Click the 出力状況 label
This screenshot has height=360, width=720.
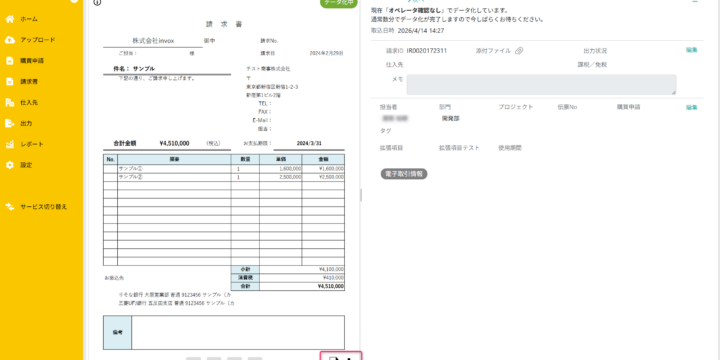595,51
